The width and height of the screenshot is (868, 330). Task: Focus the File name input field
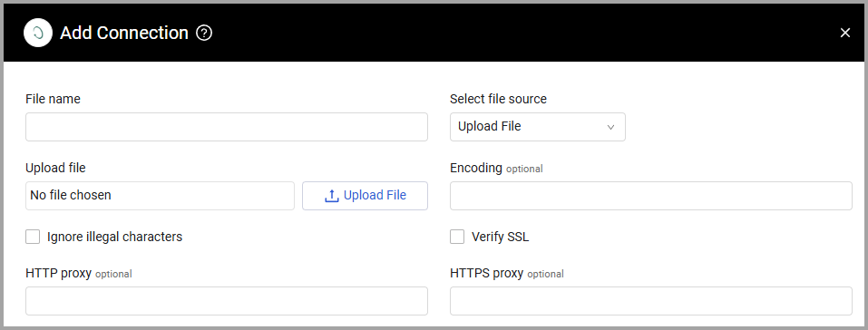(227, 127)
